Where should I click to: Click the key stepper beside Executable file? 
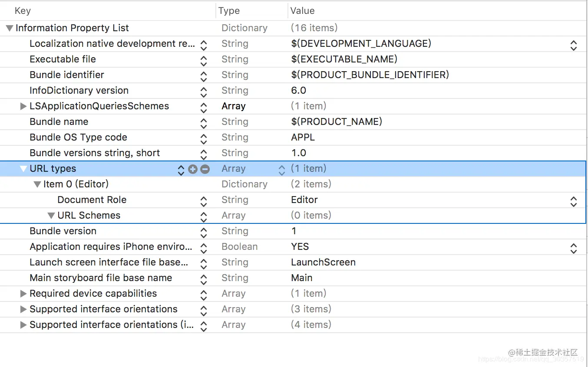(204, 60)
